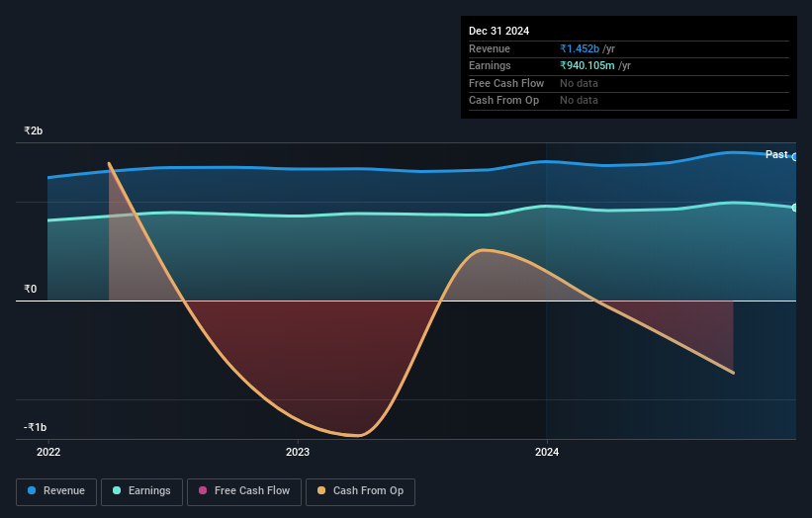Screen dimensions: 812x518
Task: Click the Free Cash Flow tooltip row label
Action: [x=506, y=83]
